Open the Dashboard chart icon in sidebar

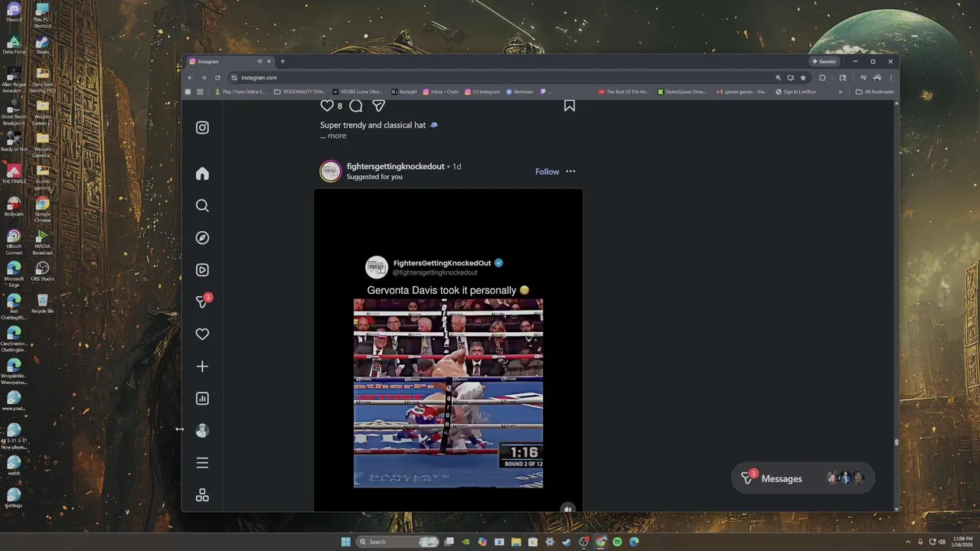(x=202, y=399)
